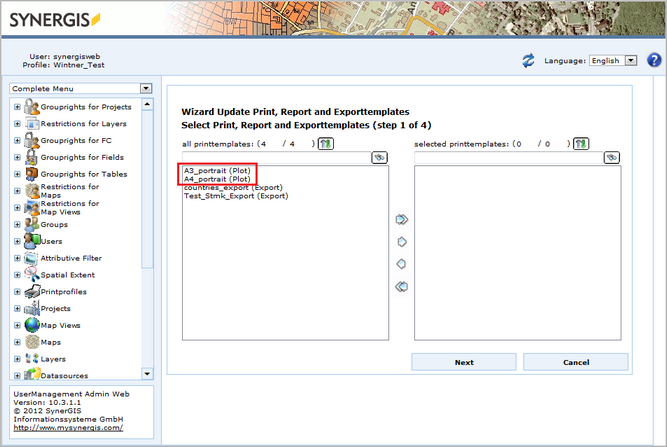The width and height of the screenshot is (667, 447).
Task: Expand the Projects tree node
Action: [17, 308]
